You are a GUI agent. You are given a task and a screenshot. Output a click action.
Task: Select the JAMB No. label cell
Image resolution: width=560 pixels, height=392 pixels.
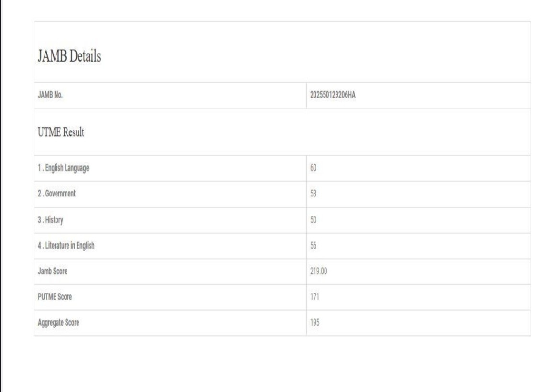tap(50, 95)
